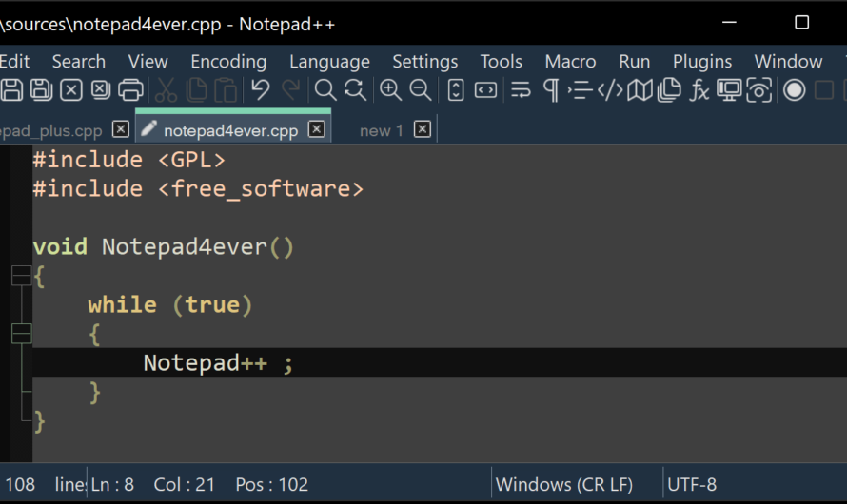
Task: Place cursor on the Notepad++ ; line
Action: pos(440,362)
